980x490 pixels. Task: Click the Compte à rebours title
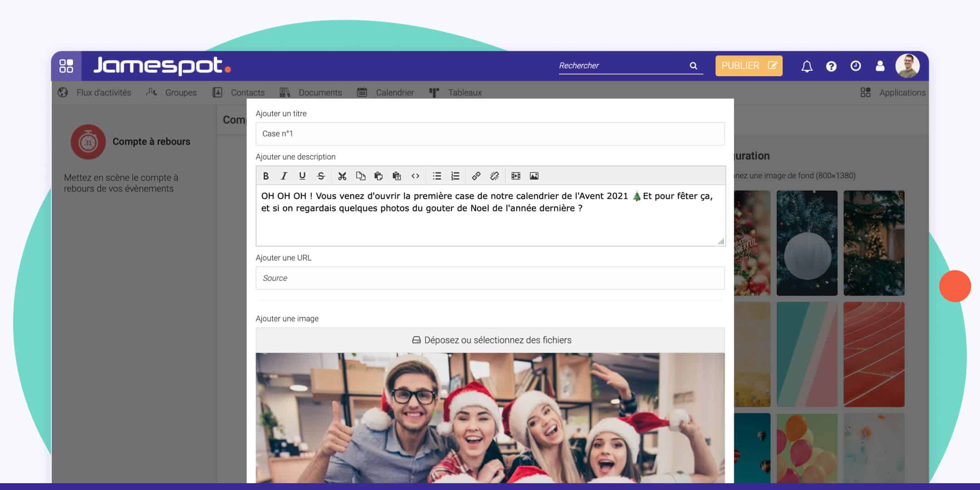[152, 142]
